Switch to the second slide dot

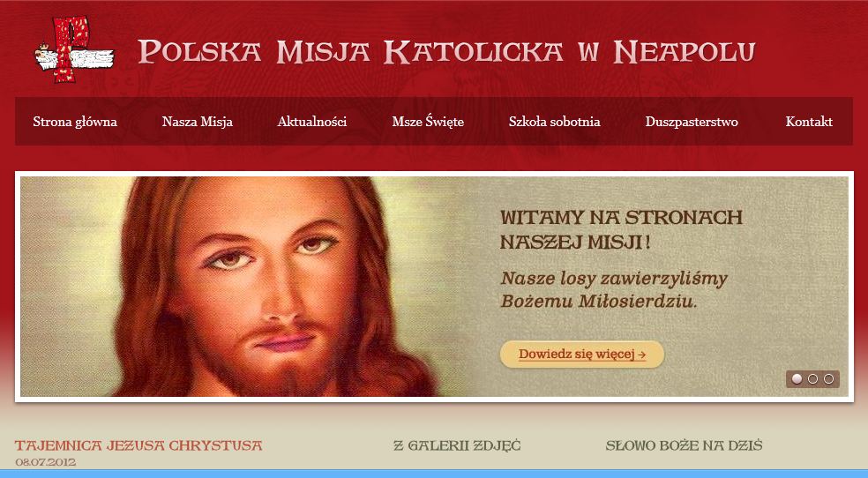click(x=812, y=379)
